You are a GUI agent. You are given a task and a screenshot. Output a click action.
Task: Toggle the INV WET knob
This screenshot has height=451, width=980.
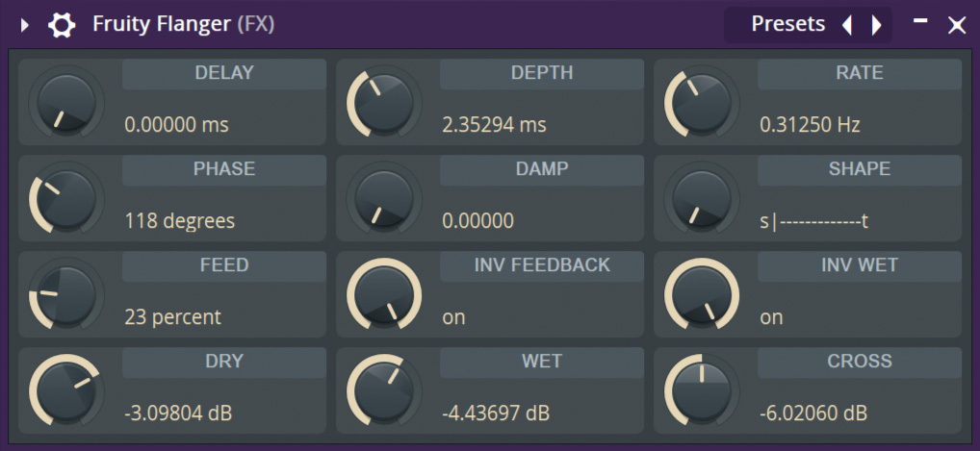[701, 295]
